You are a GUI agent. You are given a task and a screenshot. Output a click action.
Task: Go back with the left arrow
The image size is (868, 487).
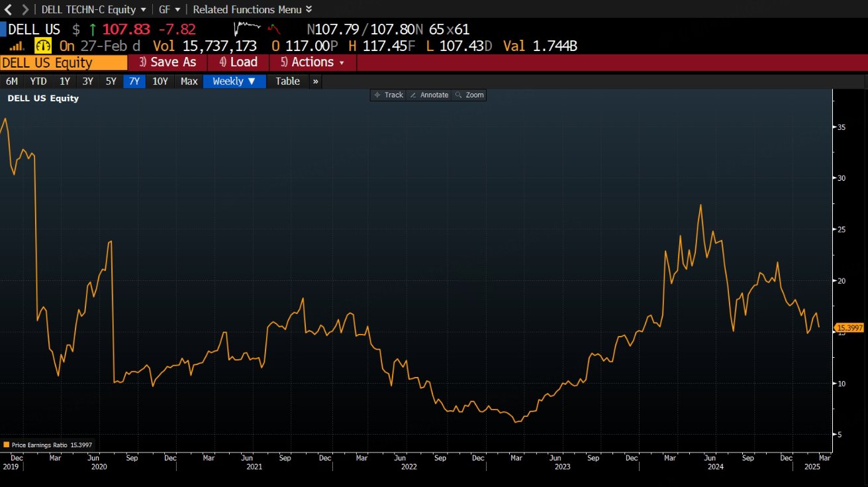click(9, 9)
